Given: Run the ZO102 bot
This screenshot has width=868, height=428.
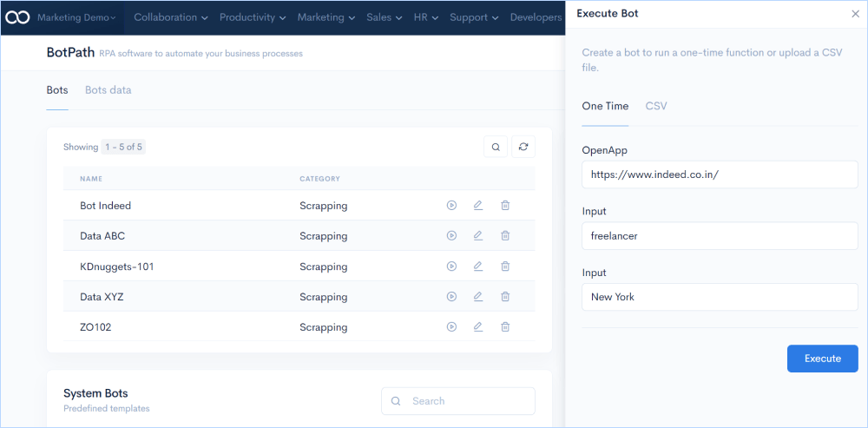Looking at the screenshot, I should pos(451,327).
